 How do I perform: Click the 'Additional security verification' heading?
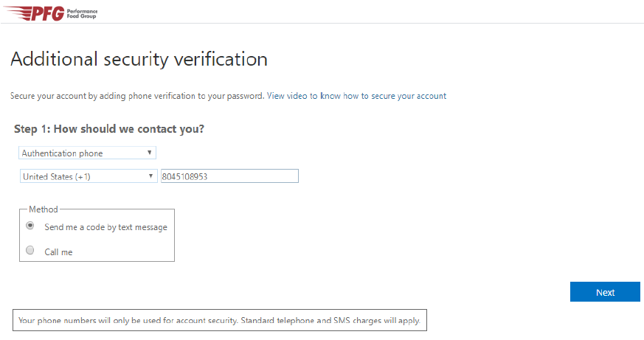click(139, 59)
